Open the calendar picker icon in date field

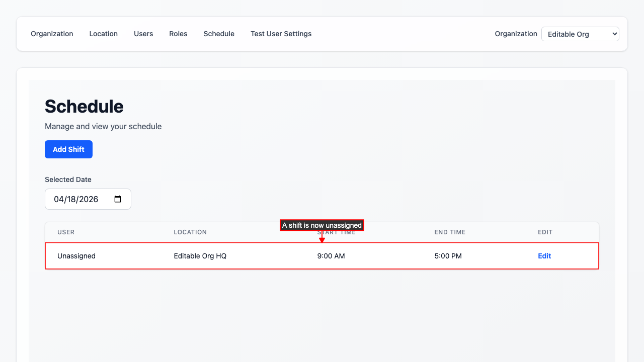[x=118, y=199]
